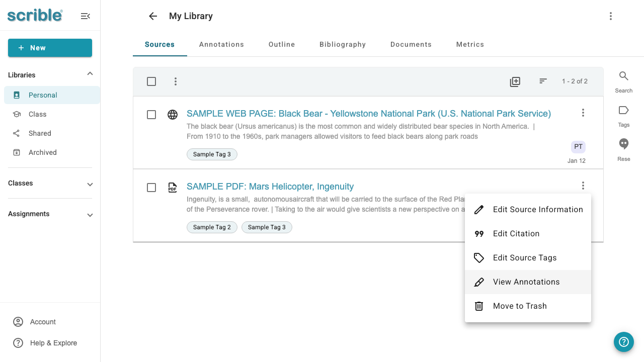
Task: Go back with the left arrow
Action: click(x=153, y=16)
